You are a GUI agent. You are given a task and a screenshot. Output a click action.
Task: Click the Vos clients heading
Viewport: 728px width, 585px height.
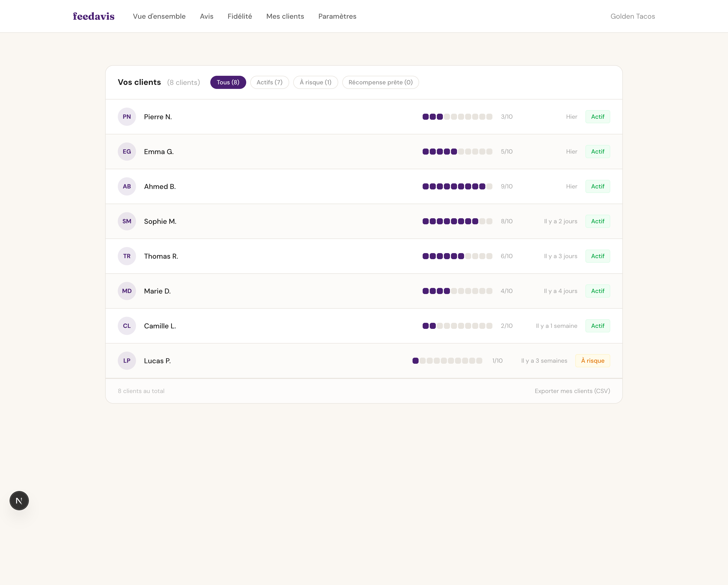click(x=139, y=82)
